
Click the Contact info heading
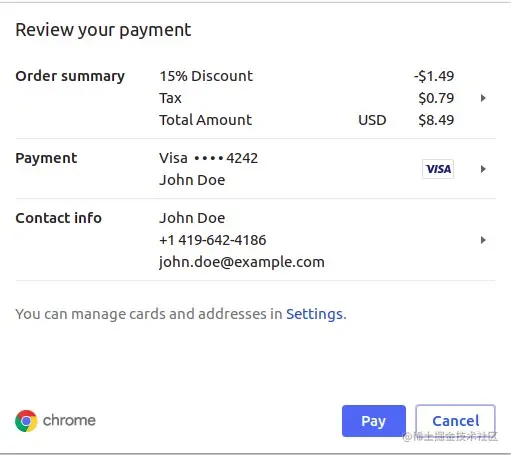[58, 218]
